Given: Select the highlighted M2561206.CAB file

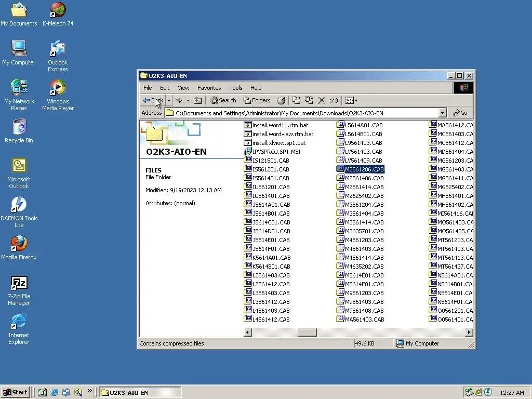Looking at the screenshot, I should pyautogui.click(x=361, y=169).
